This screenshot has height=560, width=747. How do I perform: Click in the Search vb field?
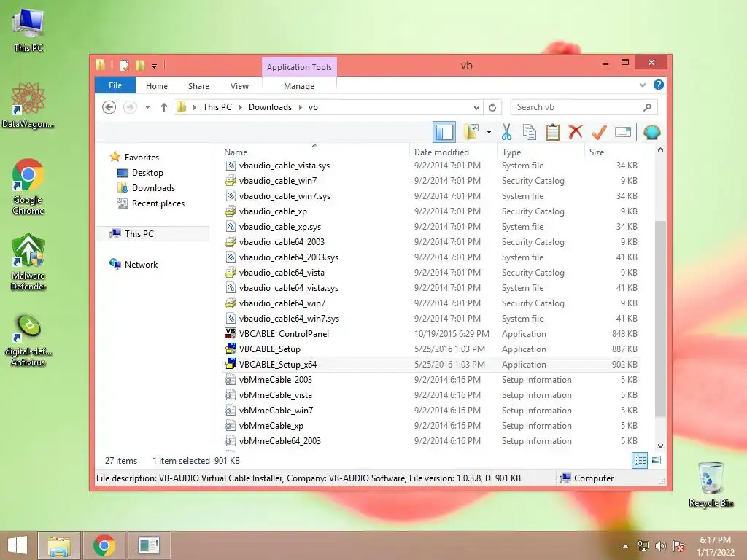pos(584,107)
